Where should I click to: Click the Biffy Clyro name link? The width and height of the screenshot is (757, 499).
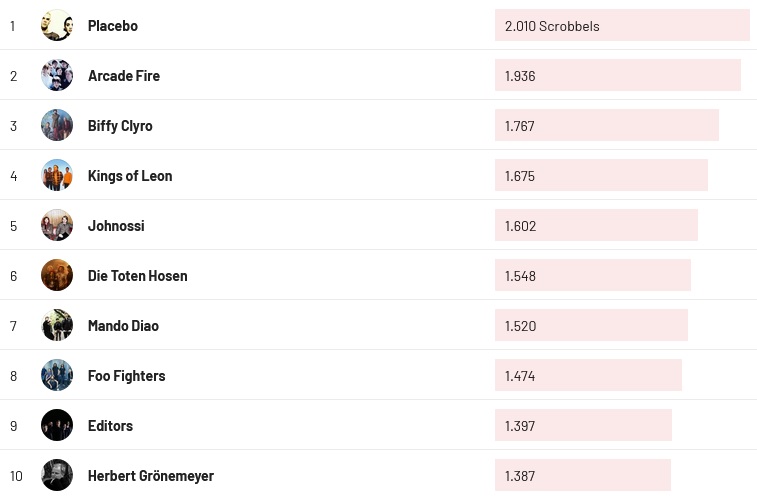[x=120, y=126]
